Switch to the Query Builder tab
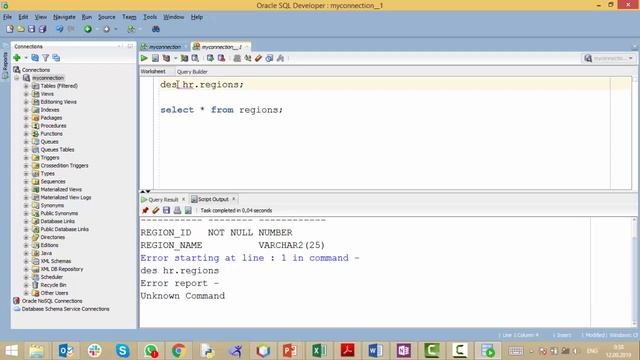This screenshot has width=640, height=360. coord(192,71)
